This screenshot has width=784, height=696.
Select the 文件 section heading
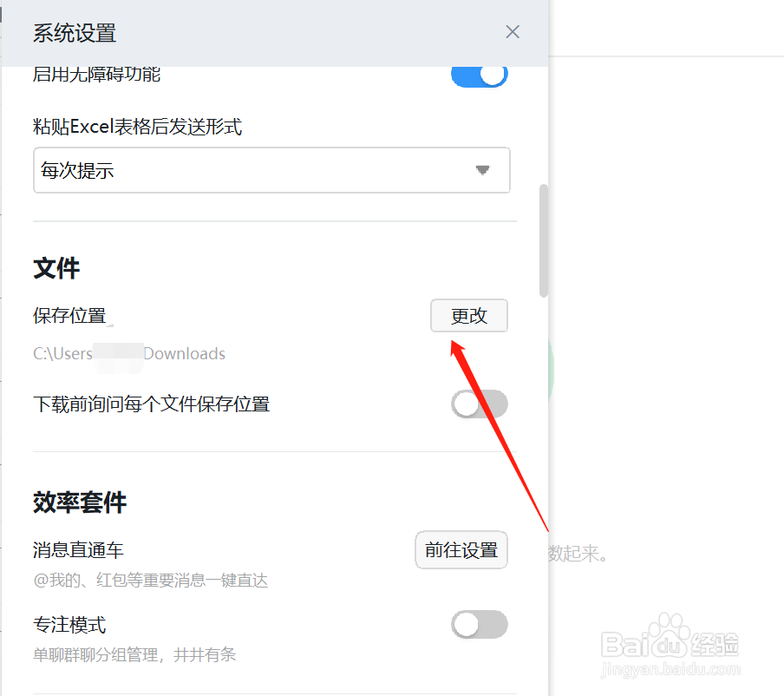56,268
